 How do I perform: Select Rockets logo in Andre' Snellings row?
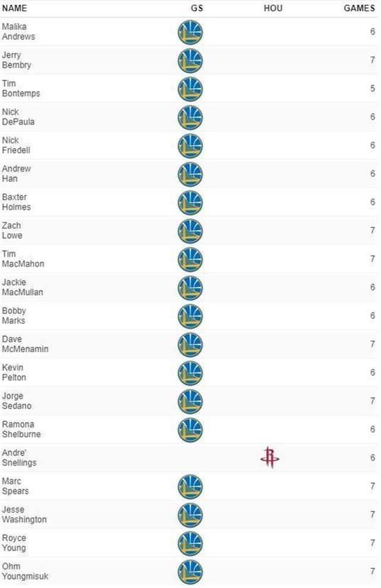coord(270,458)
